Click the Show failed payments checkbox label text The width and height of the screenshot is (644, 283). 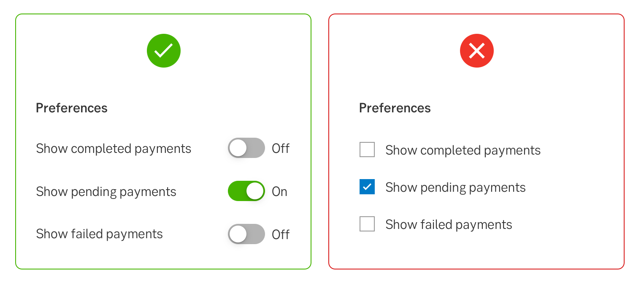449,225
